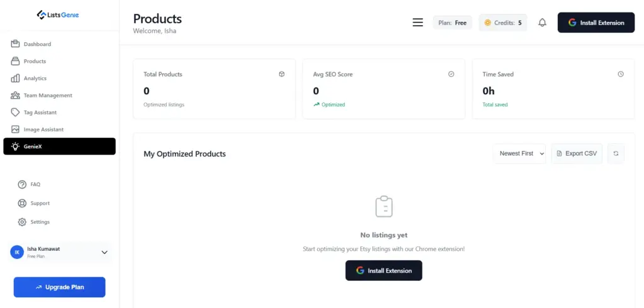Screen dimensions: 644x308
Task: Click the Credits: 5 badge
Action: 503,23
